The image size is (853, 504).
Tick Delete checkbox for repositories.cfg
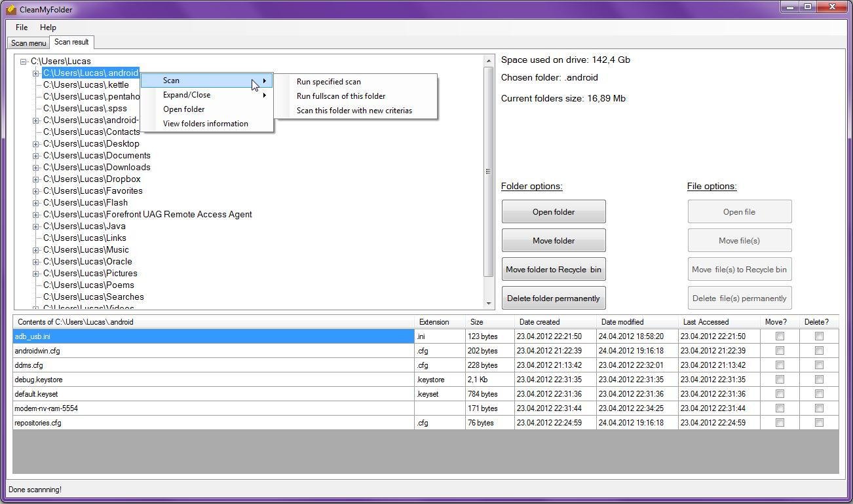point(819,423)
